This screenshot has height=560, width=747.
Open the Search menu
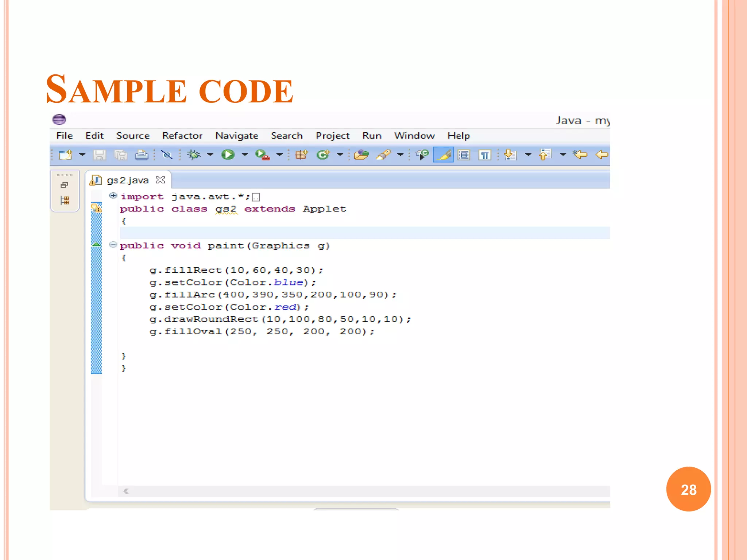tap(287, 136)
